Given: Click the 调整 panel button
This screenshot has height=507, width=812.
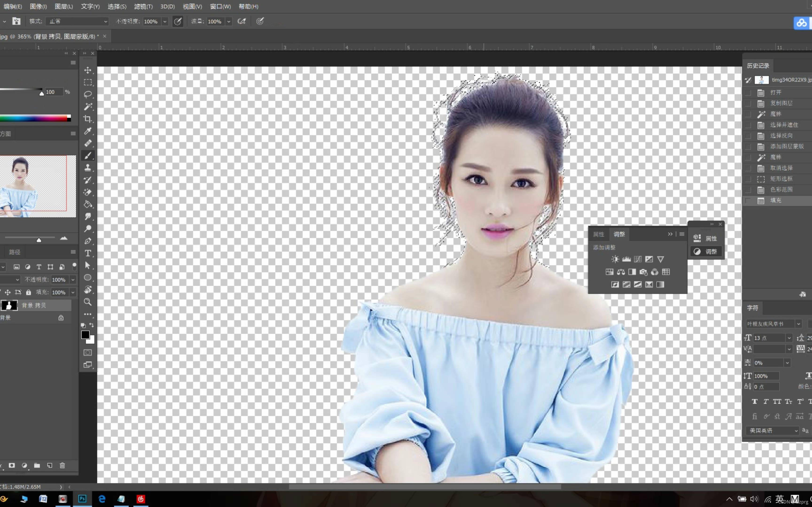Looking at the screenshot, I should (706, 251).
